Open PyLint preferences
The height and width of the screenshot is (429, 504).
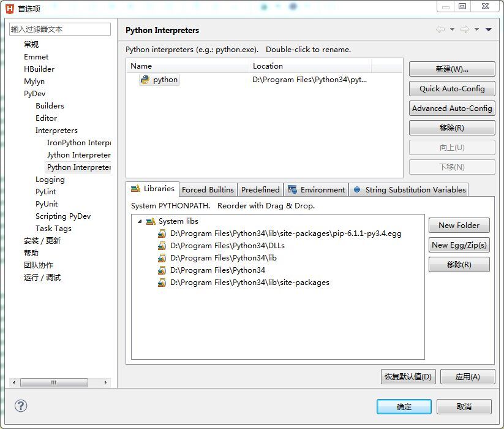46,192
